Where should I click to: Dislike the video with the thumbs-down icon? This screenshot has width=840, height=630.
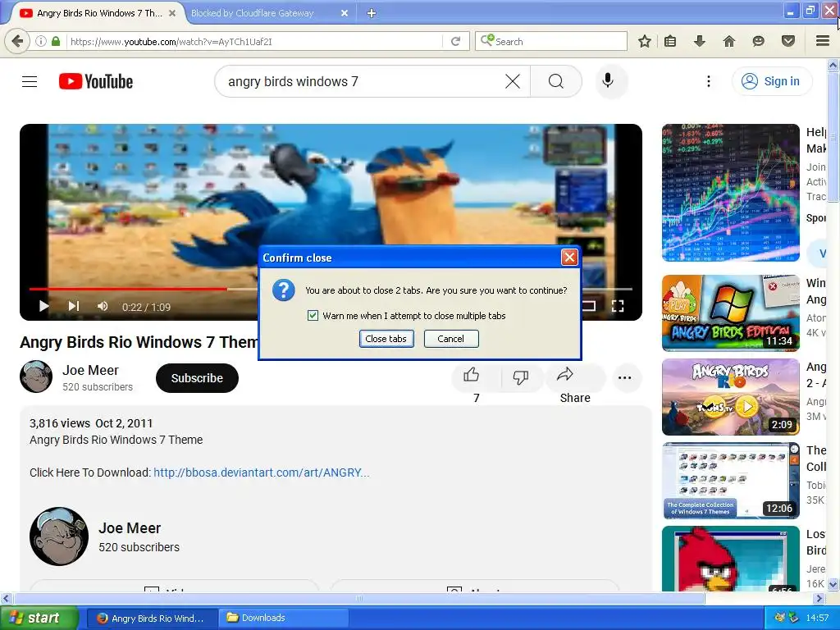[521, 377]
